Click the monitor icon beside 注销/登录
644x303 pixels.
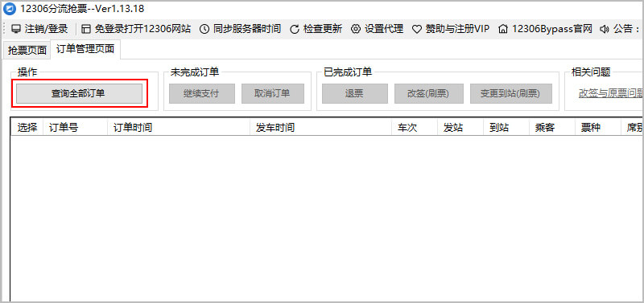[16, 29]
